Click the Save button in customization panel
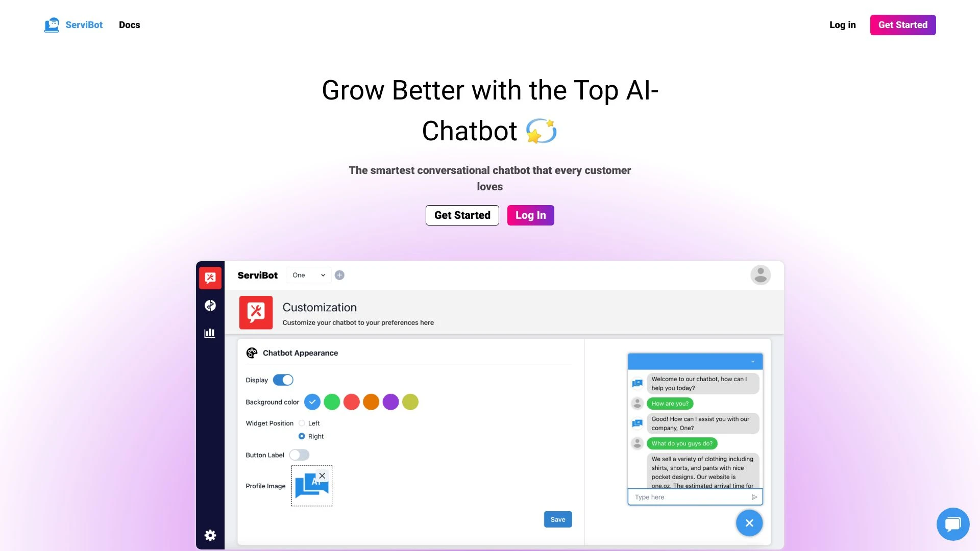Image resolution: width=980 pixels, height=551 pixels. (x=558, y=519)
